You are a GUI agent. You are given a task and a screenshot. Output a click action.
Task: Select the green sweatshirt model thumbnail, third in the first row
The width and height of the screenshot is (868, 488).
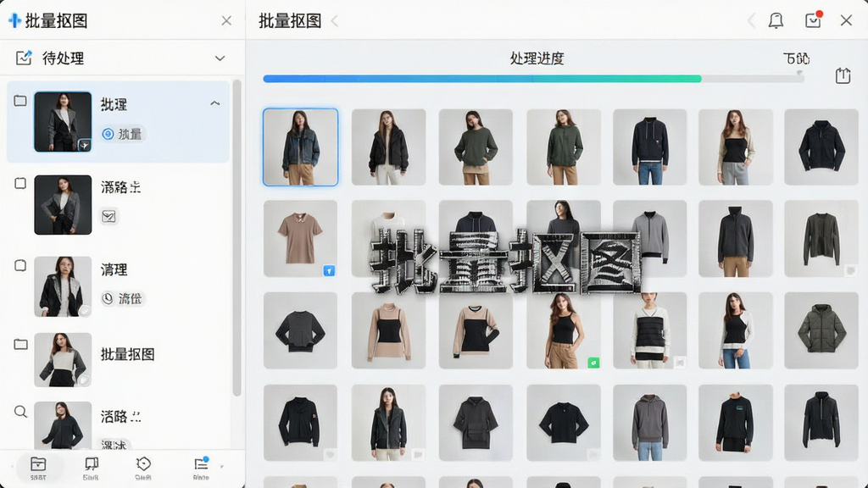[x=476, y=147]
